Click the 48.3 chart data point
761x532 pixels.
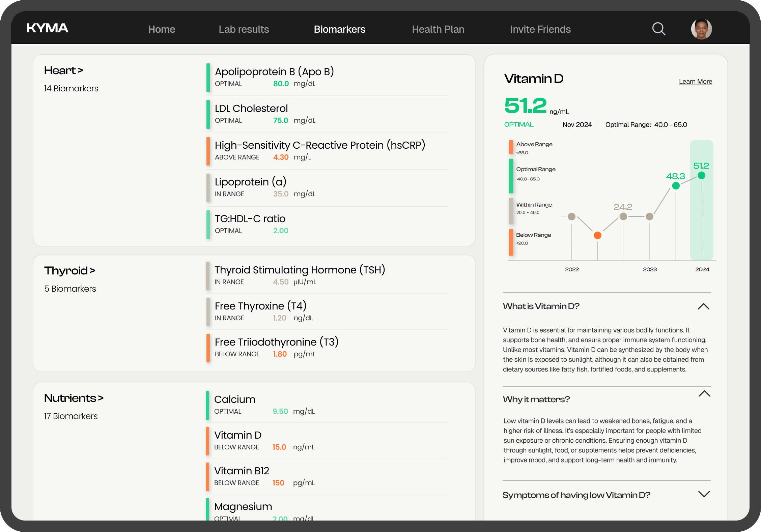676,186
